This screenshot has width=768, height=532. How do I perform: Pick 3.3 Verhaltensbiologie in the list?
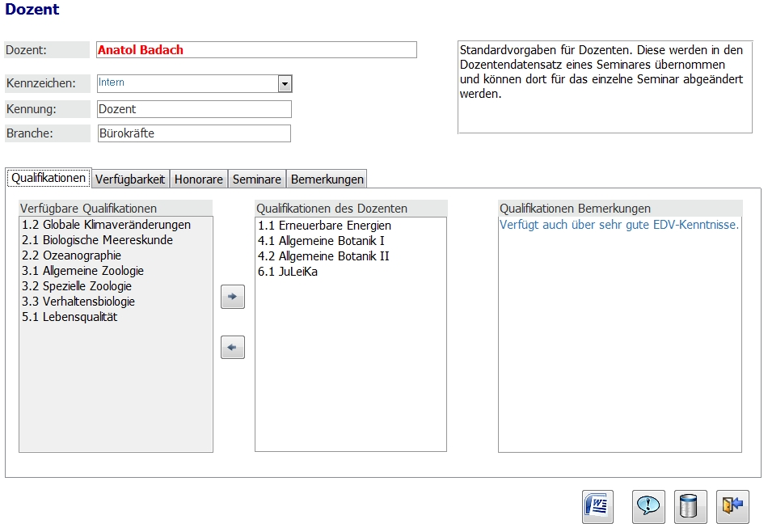click(78, 302)
